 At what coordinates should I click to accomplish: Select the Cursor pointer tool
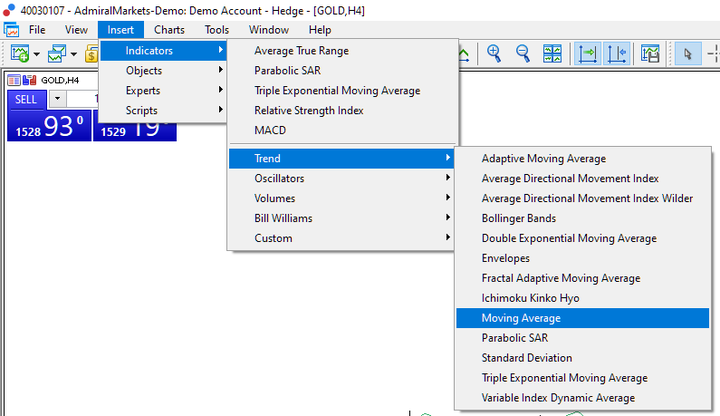[688, 54]
